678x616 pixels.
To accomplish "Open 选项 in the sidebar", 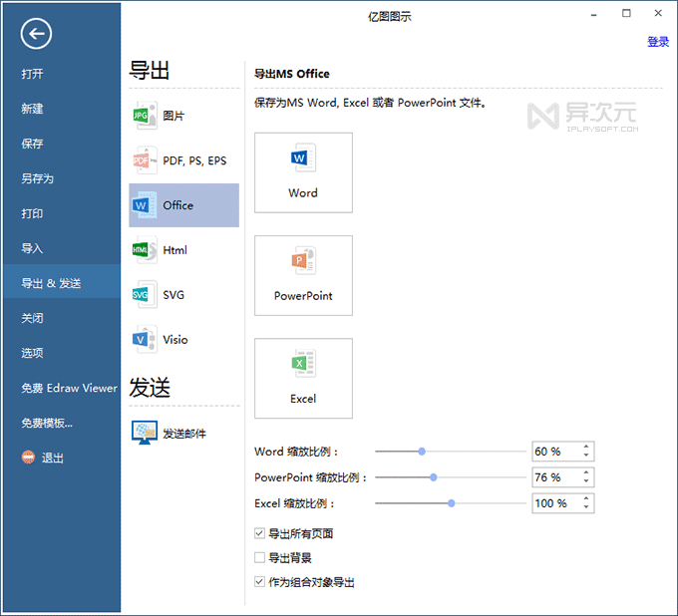I will [33, 353].
